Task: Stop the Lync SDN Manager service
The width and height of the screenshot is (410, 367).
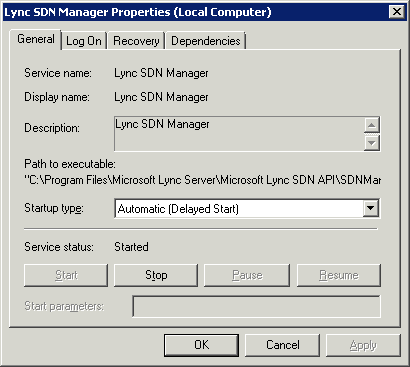Action: [156, 275]
